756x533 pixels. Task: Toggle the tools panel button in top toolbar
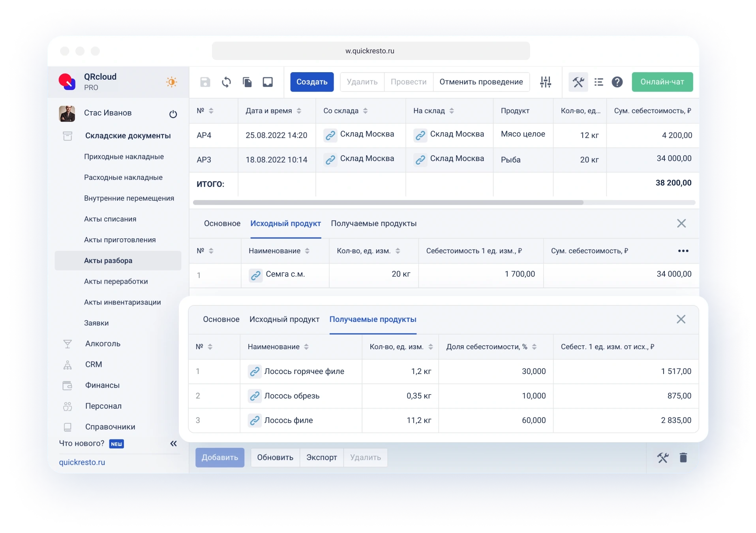click(578, 82)
